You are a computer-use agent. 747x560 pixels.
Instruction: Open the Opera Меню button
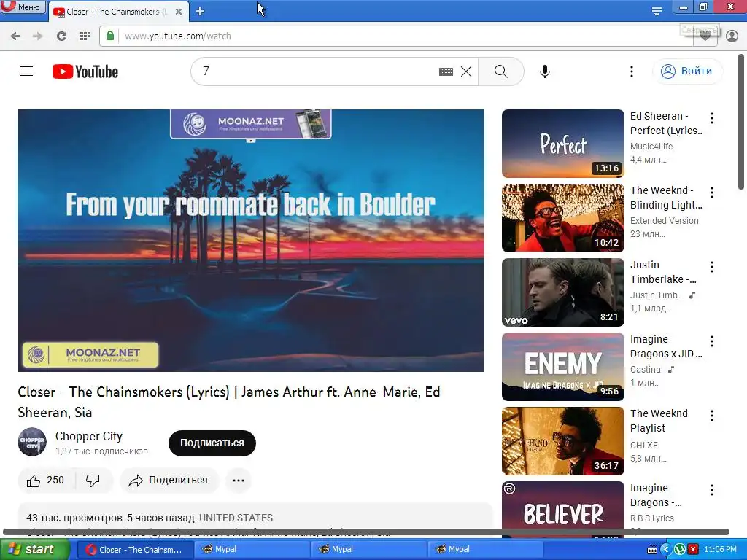[23, 7]
